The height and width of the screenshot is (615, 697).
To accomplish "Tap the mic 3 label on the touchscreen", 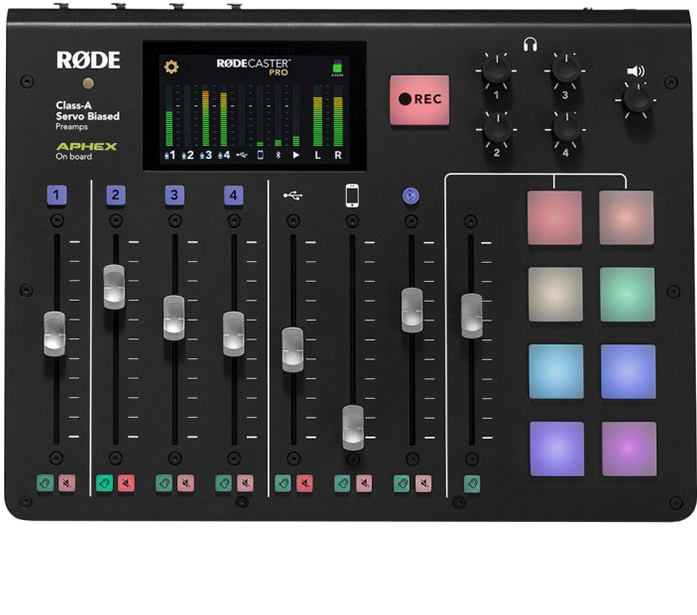I will pyautogui.click(x=206, y=155).
